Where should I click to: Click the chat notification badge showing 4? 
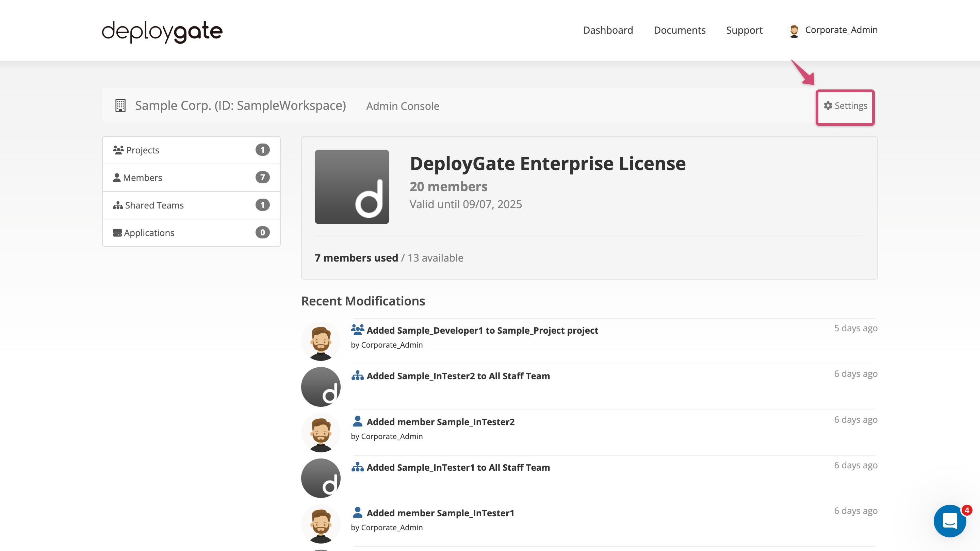967,510
